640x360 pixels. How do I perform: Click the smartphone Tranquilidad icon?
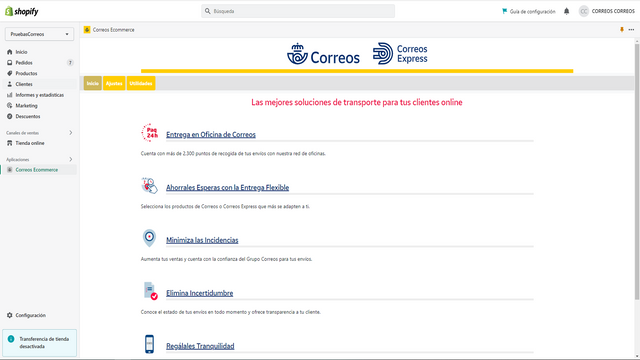[x=149, y=344]
